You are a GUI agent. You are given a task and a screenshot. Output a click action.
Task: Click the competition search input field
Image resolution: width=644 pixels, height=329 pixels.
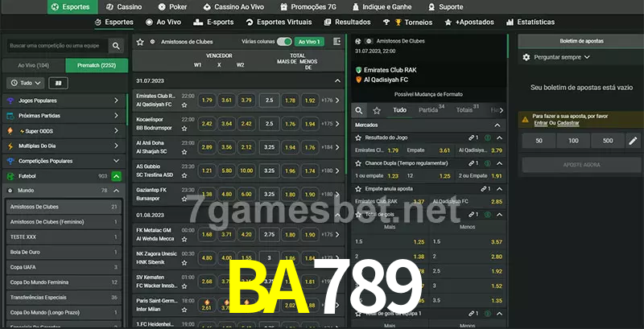pyautogui.click(x=57, y=46)
